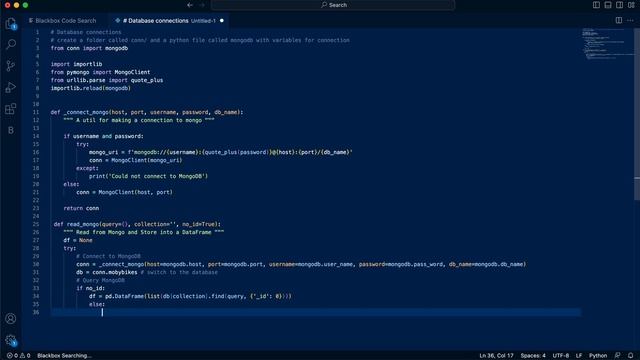Open the Run and Debug view
The image size is (640, 360).
tap(11, 87)
